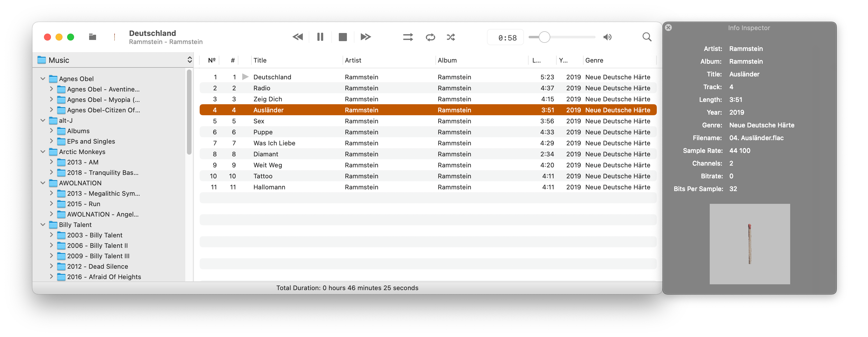Click the search magnifier icon
Viewport: 868px width, 337px height.
[646, 36]
